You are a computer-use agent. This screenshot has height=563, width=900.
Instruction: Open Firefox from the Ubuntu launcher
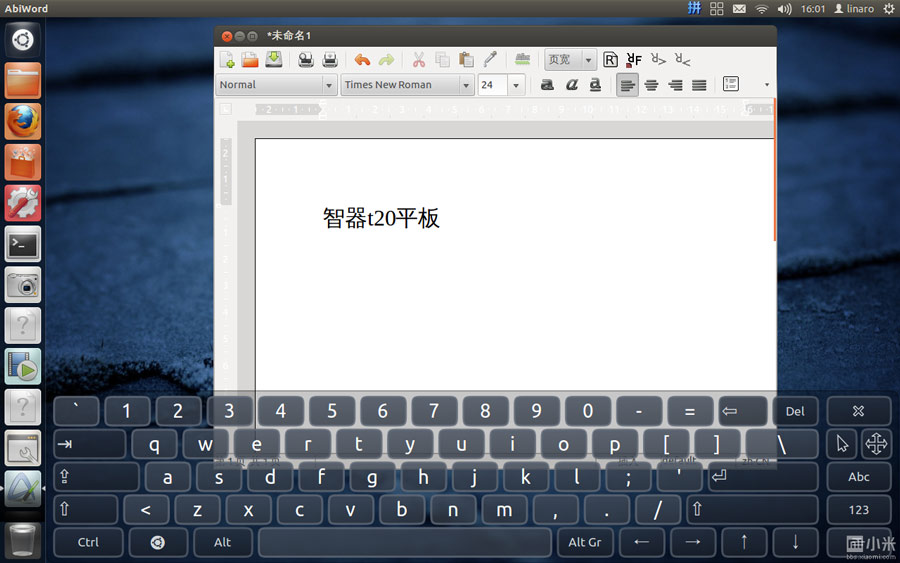(22, 121)
